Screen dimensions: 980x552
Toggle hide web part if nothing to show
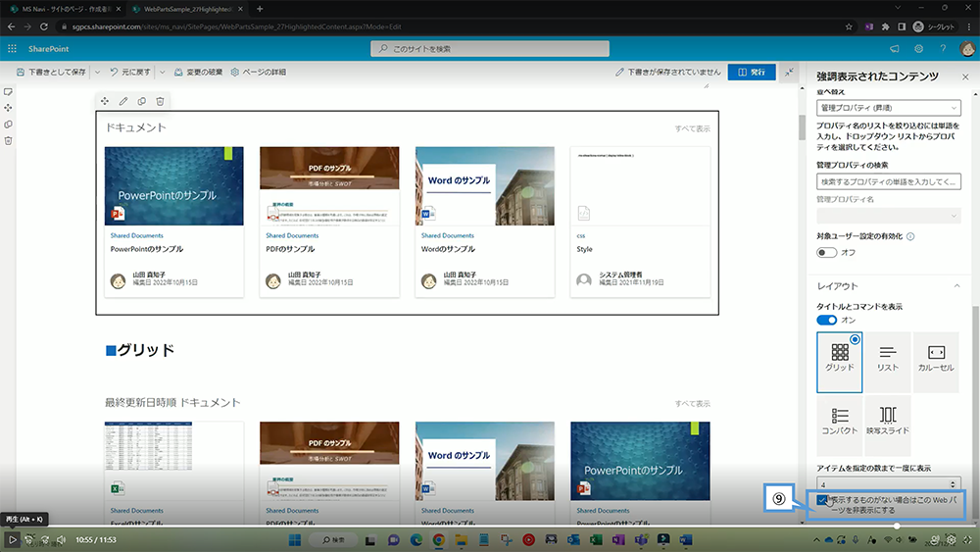point(822,499)
